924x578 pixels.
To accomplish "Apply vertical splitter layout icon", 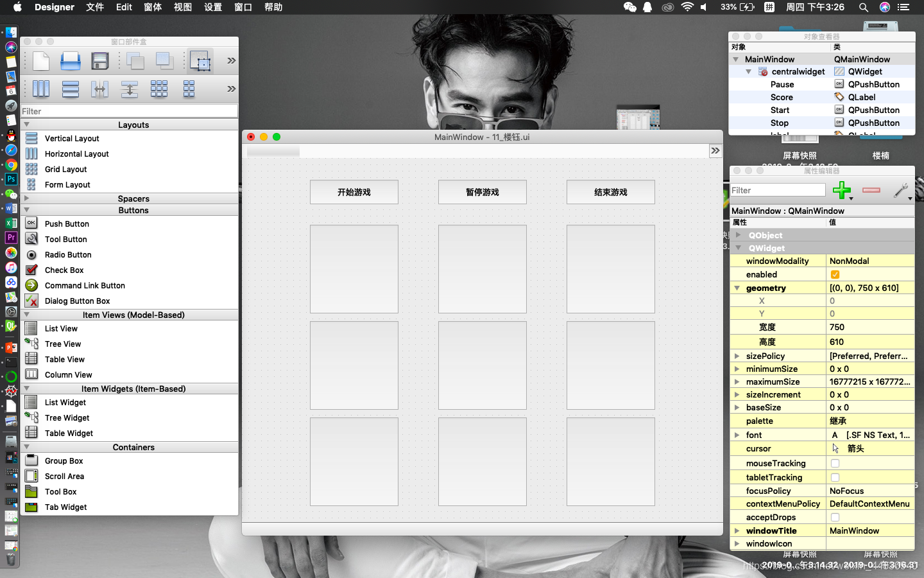I will pos(130,89).
